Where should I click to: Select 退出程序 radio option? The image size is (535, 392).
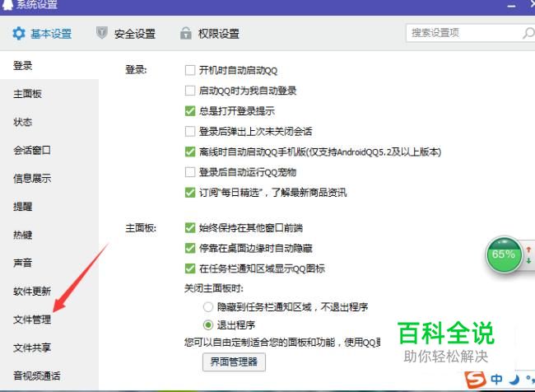click(x=208, y=325)
